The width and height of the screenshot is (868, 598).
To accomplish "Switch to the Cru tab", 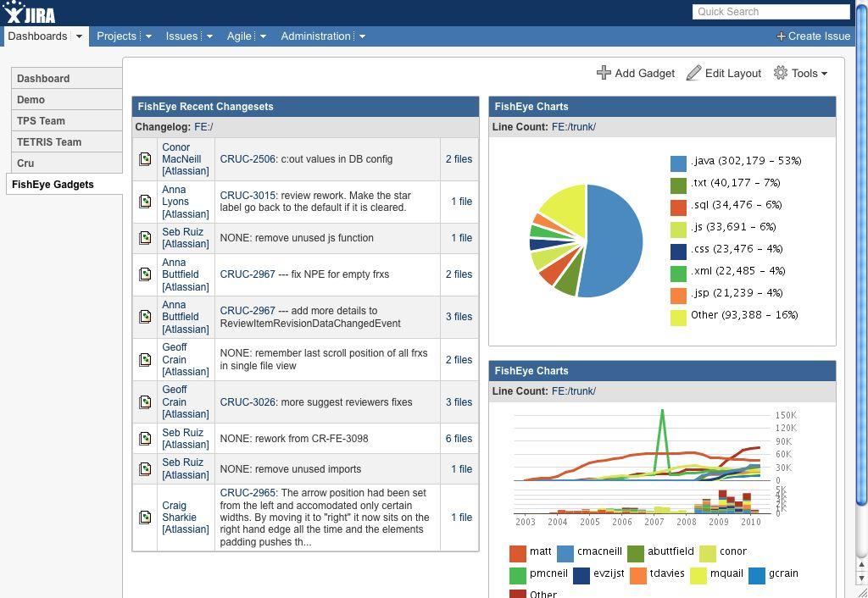I will coord(66,163).
